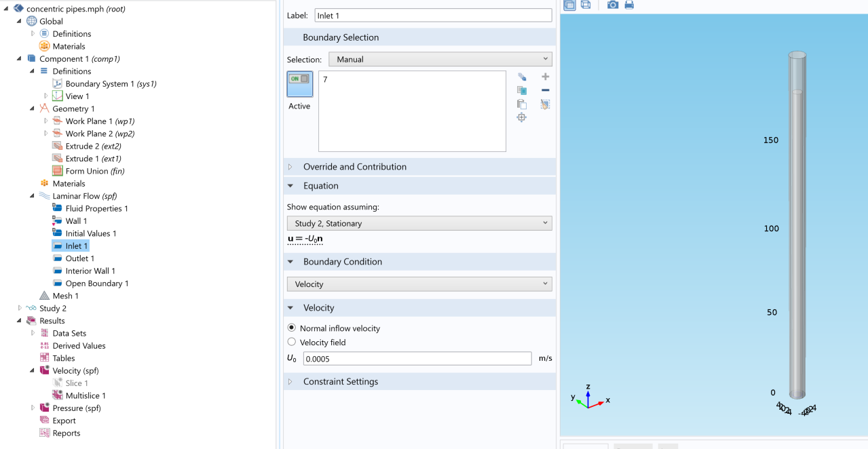The height and width of the screenshot is (449, 868).
Task: Click the Zoom to Selection icon
Action: click(521, 117)
